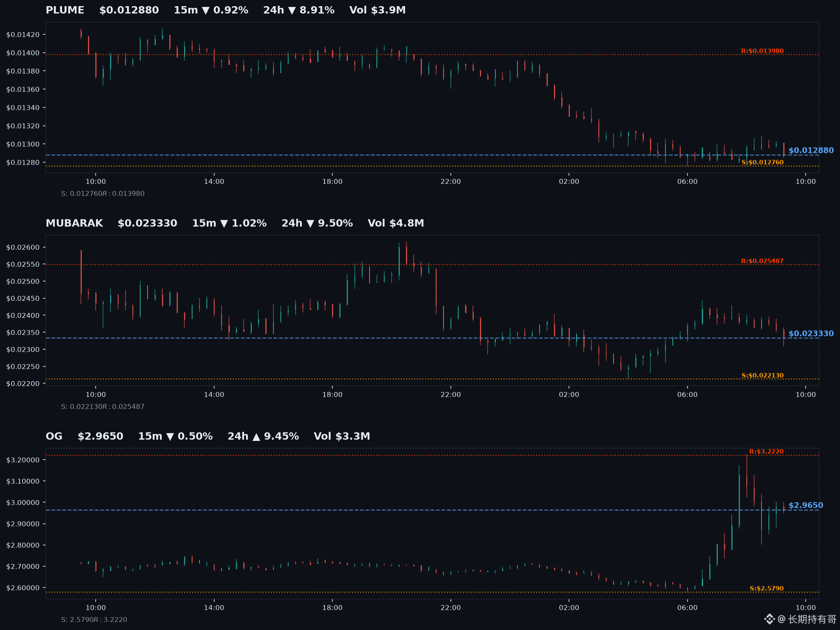Select footer text "S: 0.022130R : 0.025487"
The width and height of the screenshot is (840, 630).
coord(103,407)
